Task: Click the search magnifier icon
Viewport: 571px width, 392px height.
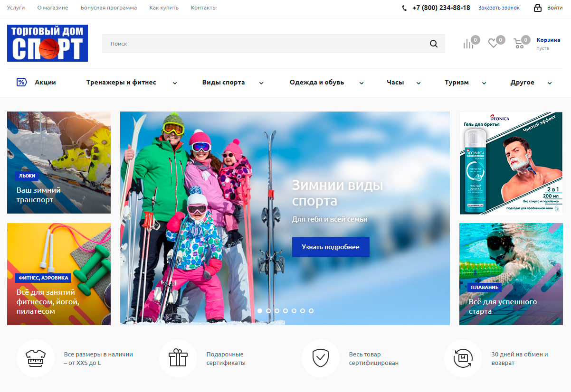Action: click(x=433, y=44)
